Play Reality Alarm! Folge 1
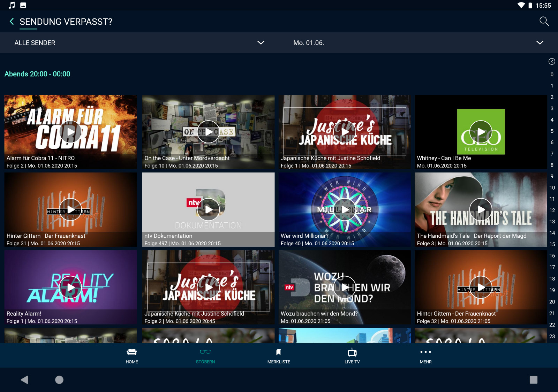Viewport: 558px width, 392px height. click(x=70, y=287)
